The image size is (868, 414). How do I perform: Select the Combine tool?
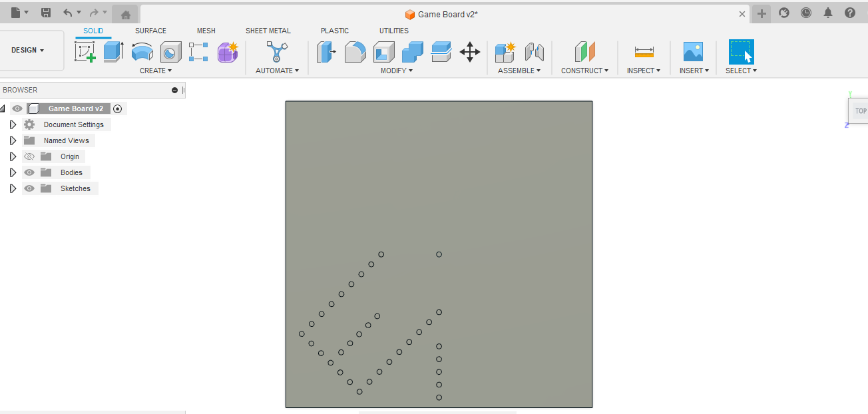tap(413, 52)
